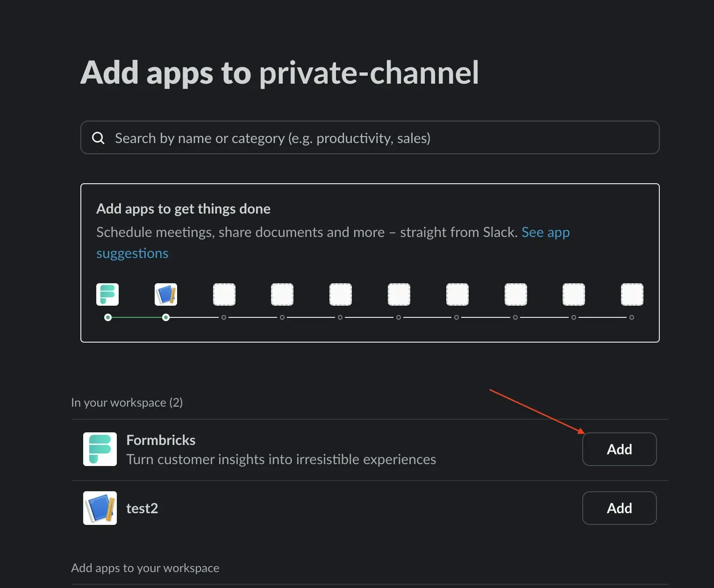Click the 'Add apps to private-channel' page title
This screenshot has height=588, width=714.
pos(279,73)
